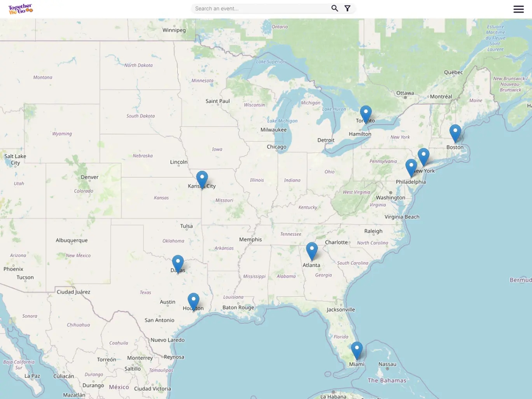Open the event filter funnel icon
Screen dimensions: 532x399
[347, 8]
